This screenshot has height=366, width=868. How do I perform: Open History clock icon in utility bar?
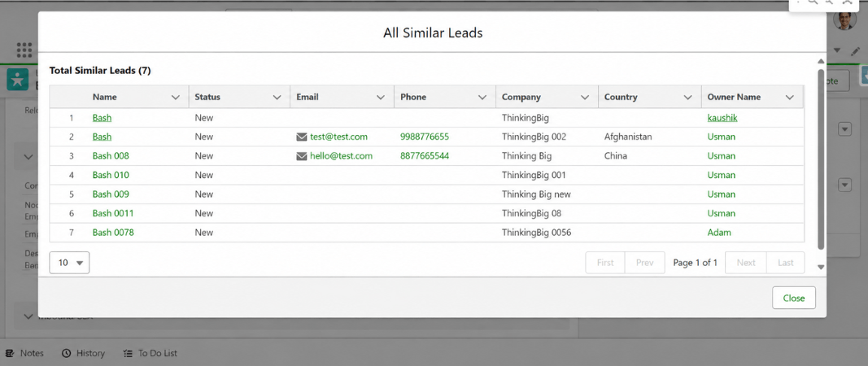tap(67, 353)
